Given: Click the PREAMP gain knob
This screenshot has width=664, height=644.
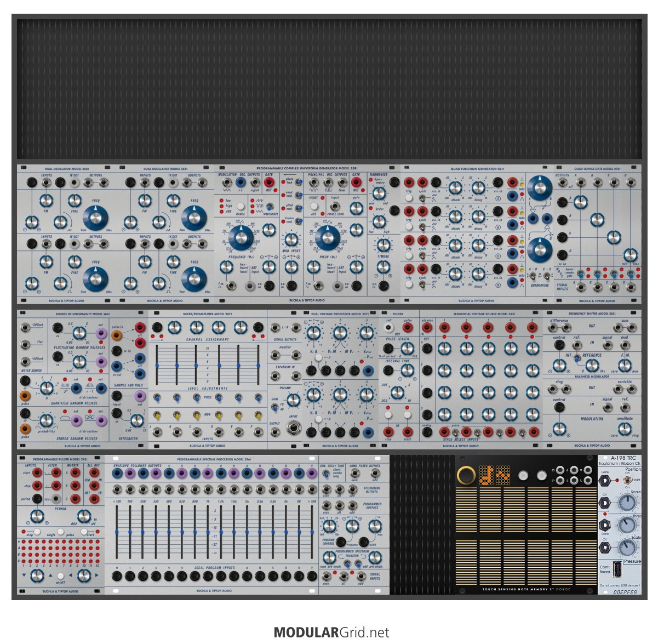Looking at the screenshot, I should pos(294,401).
